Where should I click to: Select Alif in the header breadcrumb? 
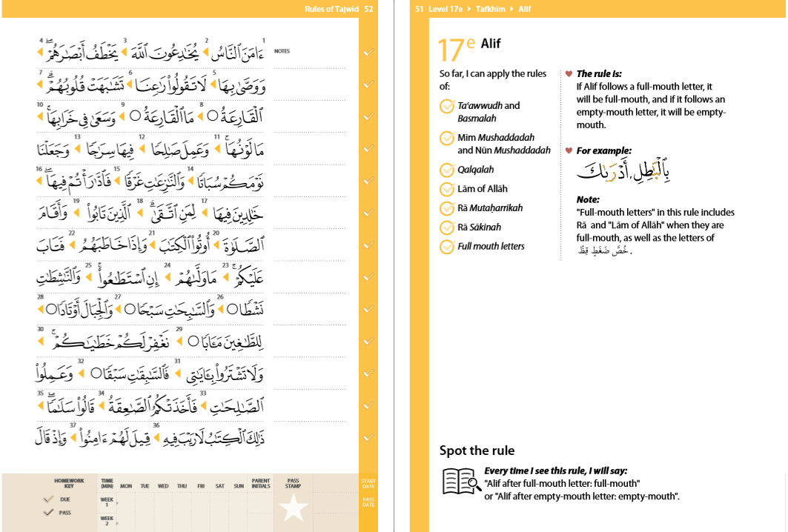(524, 10)
